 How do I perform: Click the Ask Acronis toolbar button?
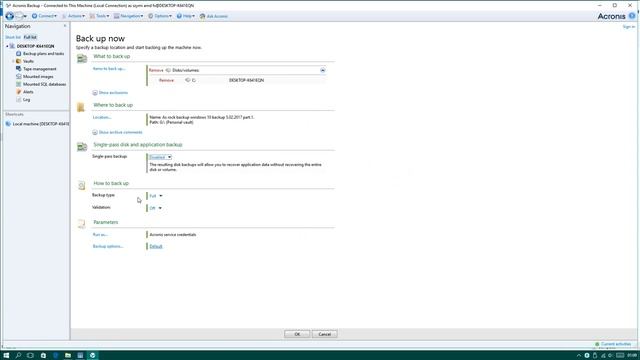(x=214, y=16)
